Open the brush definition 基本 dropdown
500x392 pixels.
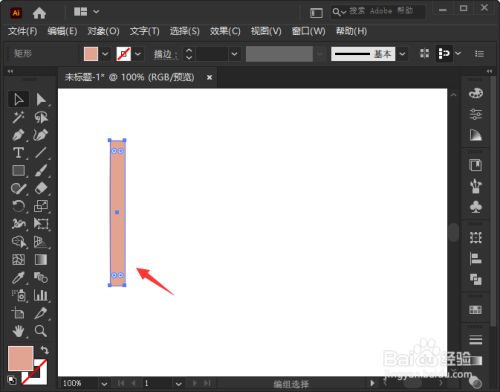pos(402,54)
